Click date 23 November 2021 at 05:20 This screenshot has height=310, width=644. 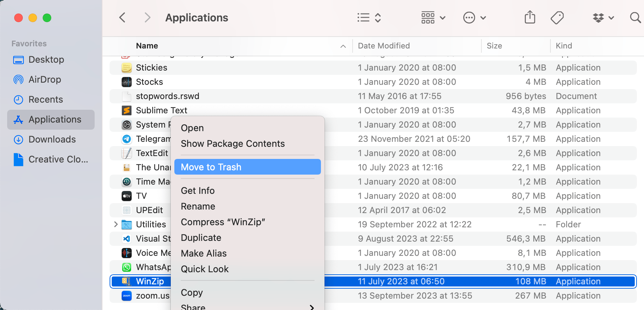414,139
